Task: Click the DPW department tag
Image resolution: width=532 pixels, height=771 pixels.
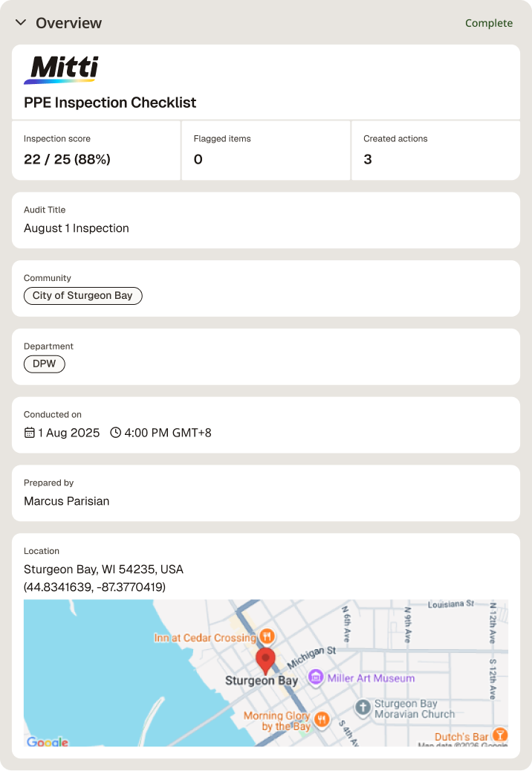Action: pyautogui.click(x=45, y=364)
